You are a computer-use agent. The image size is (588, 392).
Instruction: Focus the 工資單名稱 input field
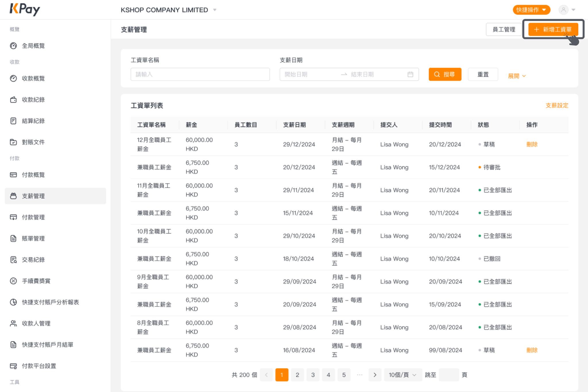(x=200, y=74)
